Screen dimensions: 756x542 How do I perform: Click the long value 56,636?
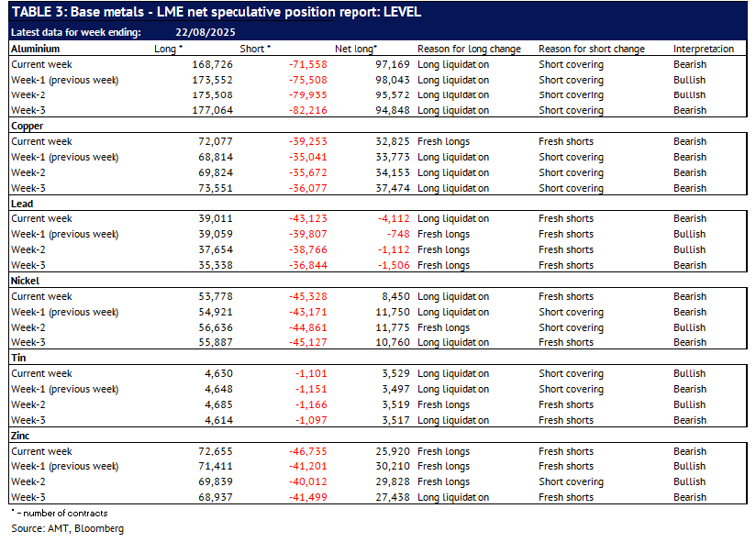(216, 327)
